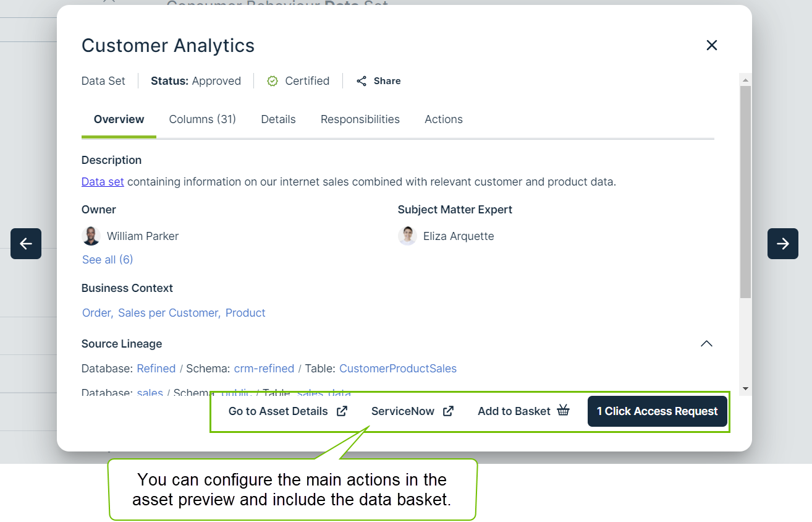Click the Data set link in description
Viewport: 812px width, 522px height.
coord(103,182)
